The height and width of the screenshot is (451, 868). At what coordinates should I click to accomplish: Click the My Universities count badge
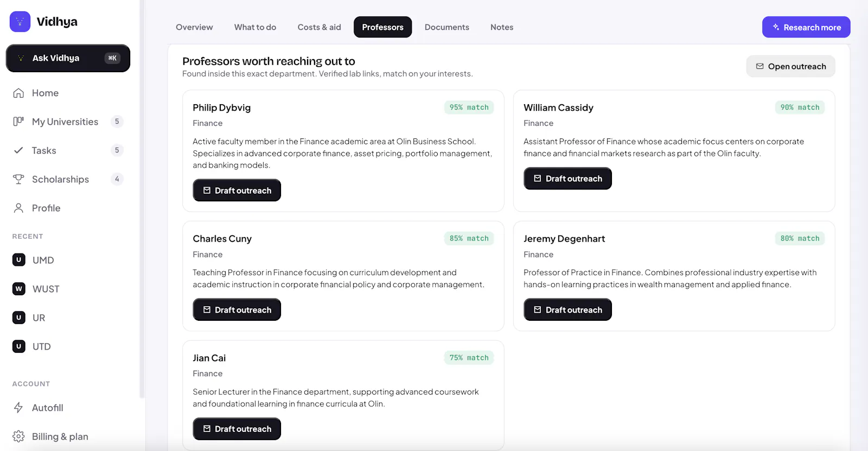coord(117,122)
